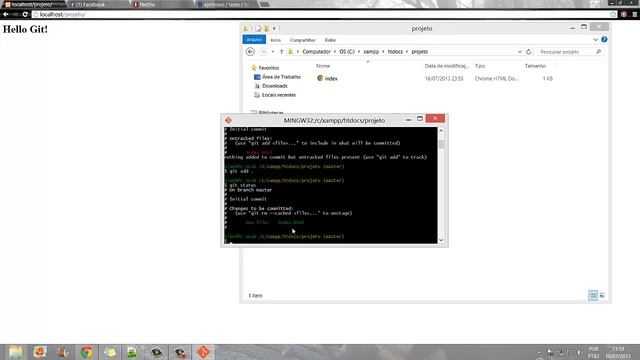The height and width of the screenshot is (360, 640).
Task: Click the search magnifier in Explorer
Action: click(598, 52)
